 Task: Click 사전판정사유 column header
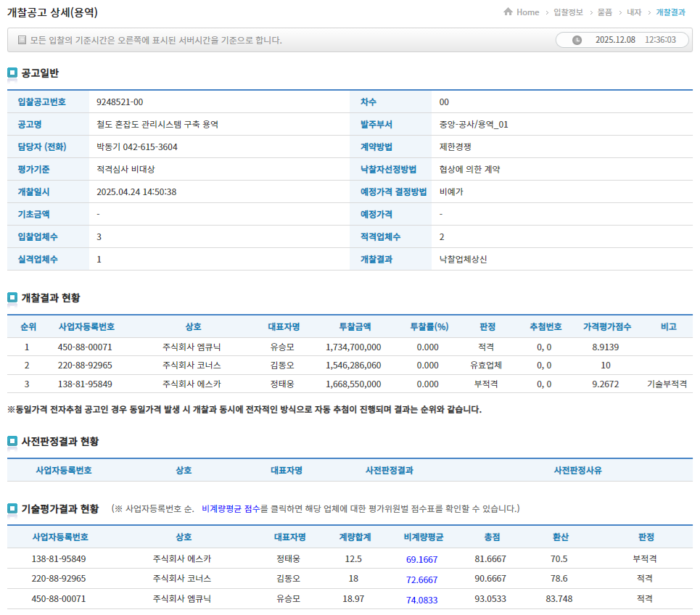tap(577, 470)
